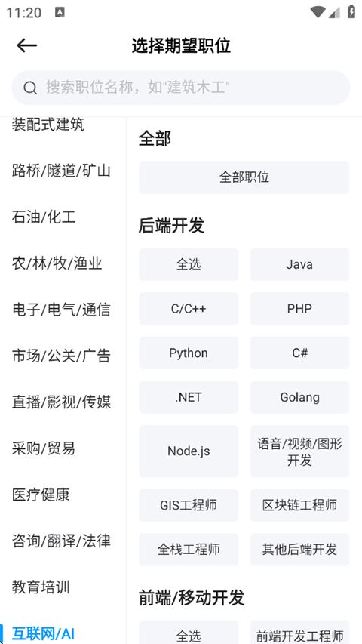Toggle 全选 under 后端开发
Image resolution: width=362 pixels, height=644 pixels.
189,264
